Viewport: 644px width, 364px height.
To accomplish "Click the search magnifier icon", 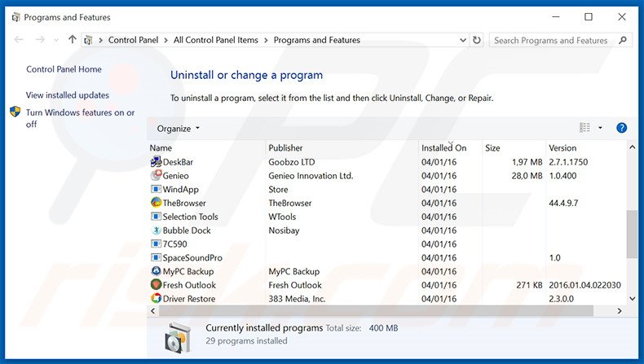I will click(x=623, y=40).
